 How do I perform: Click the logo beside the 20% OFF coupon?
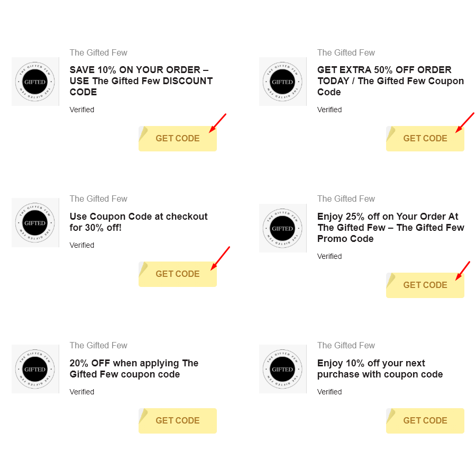[x=35, y=369]
